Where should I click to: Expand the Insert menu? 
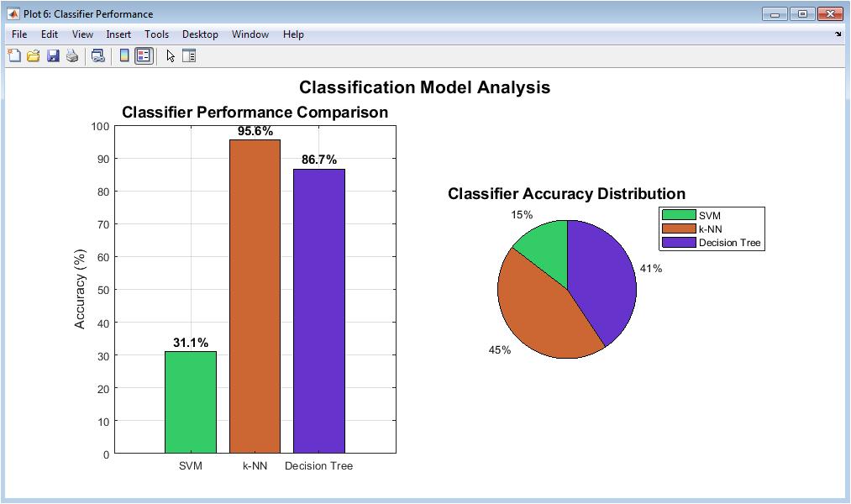[118, 34]
